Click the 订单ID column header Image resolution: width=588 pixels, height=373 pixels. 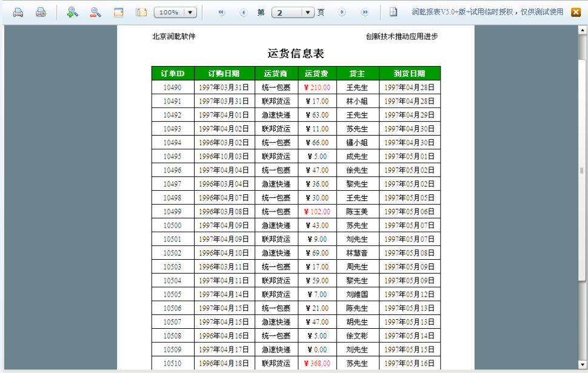[173, 73]
